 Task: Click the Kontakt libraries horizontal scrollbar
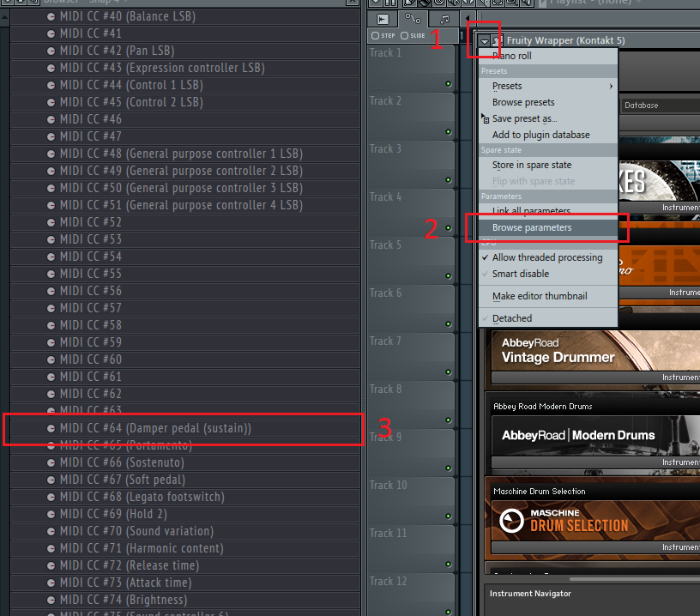click(635, 579)
